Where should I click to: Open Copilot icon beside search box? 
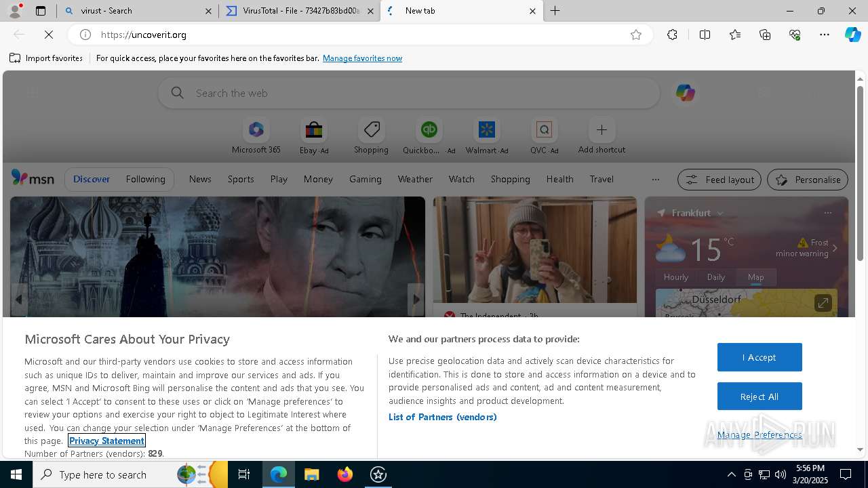685,93
